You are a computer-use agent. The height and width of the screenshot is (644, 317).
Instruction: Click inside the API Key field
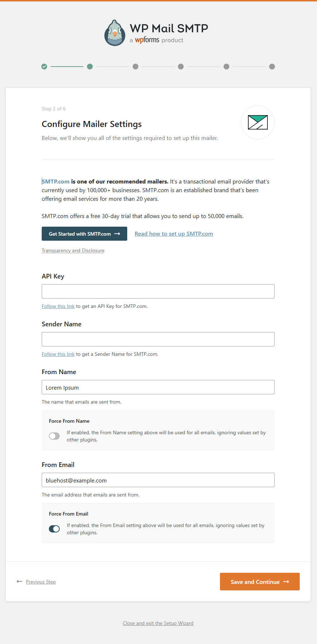(x=158, y=291)
